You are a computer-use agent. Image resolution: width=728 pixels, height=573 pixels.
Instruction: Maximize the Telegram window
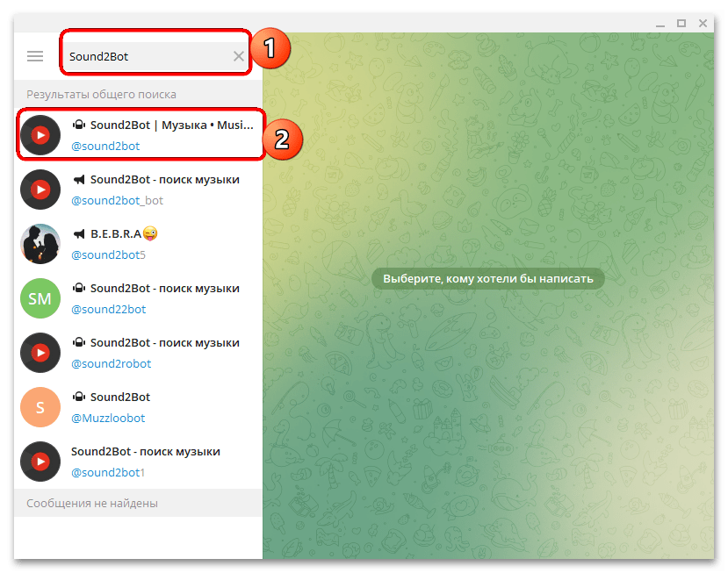[x=681, y=23]
